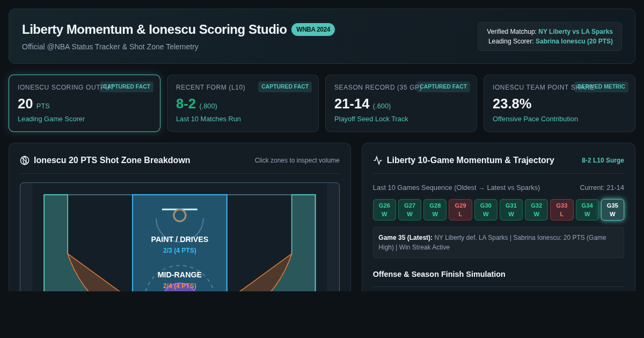Screen dimensions: 644x338
Task: Select game G28 win chip
Action: 435,210
